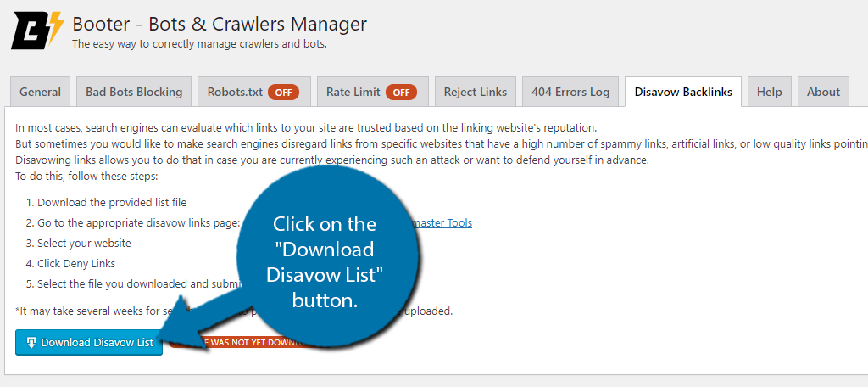The height and width of the screenshot is (387, 868).
Task: Click 'To do this, follow these steps:' text
Action: point(87,177)
